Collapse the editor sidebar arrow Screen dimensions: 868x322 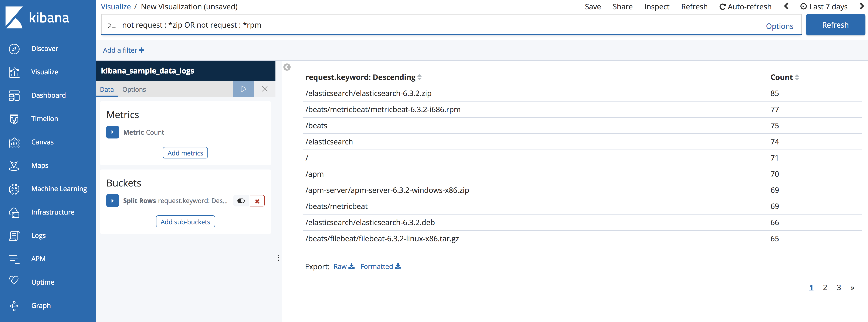click(x=287, y=67)
